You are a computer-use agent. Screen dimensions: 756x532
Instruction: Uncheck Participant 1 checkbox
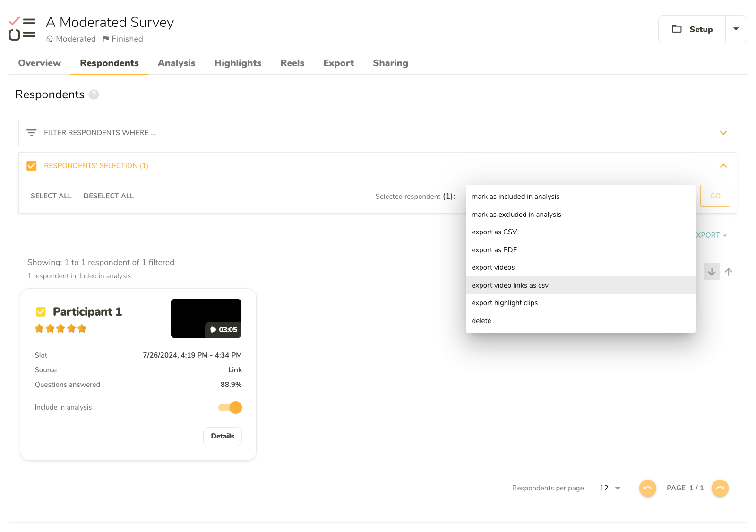coord(41,312)
